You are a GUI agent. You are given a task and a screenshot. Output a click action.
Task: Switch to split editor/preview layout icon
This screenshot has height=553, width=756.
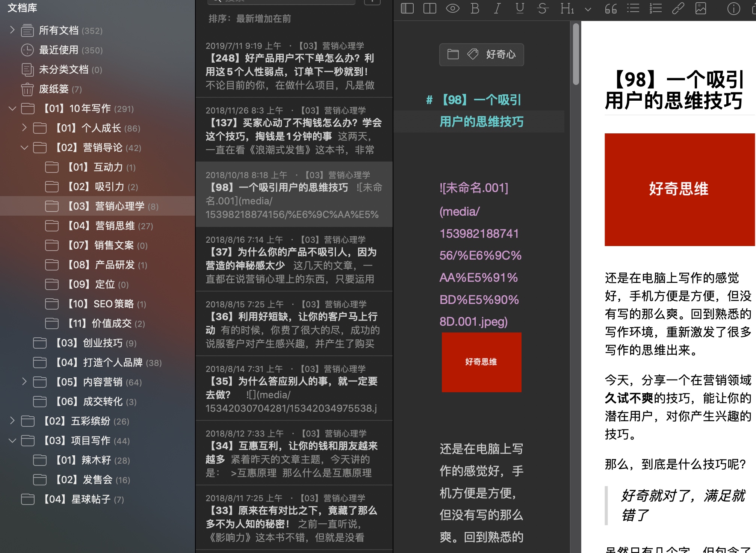tap(429, 8)
